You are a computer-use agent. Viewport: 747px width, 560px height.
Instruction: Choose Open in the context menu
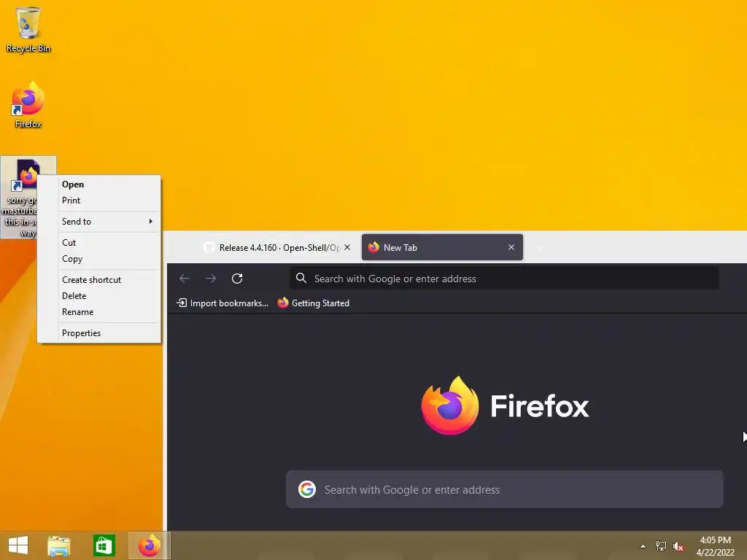(x=99, y=184)
